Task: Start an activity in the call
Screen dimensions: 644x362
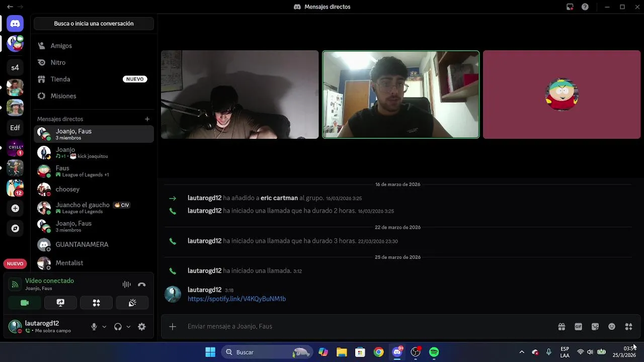Action: [96, 303]
